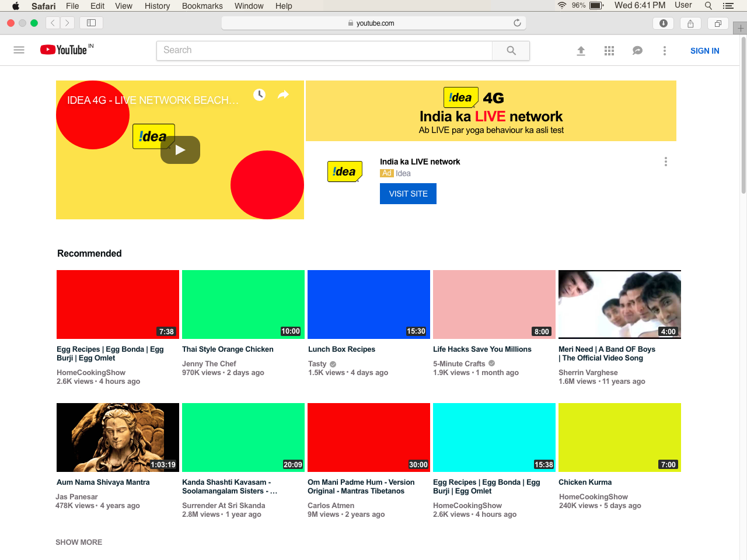747x560 pixels.
Task: Open the History menu in menu bar
Action: 157,6
